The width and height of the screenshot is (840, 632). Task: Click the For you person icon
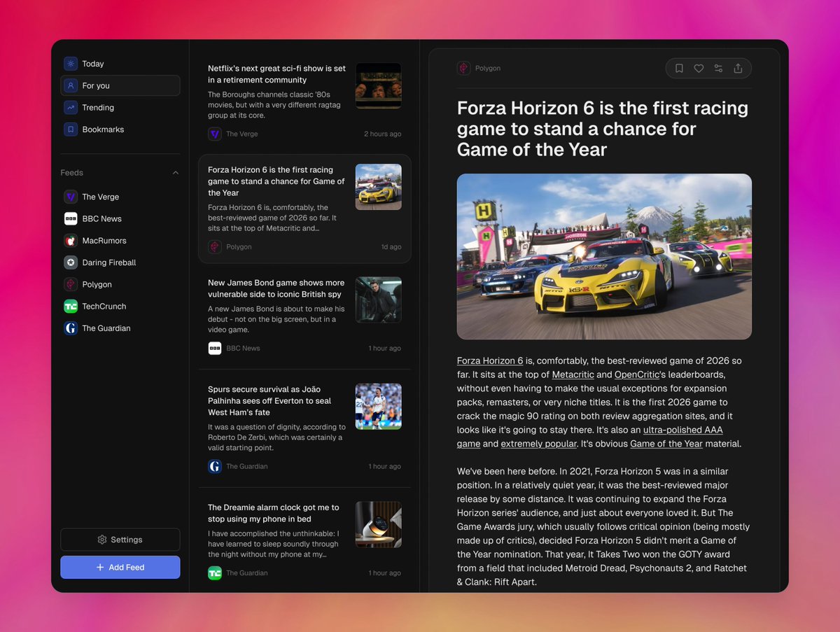[x=71, y=85]
